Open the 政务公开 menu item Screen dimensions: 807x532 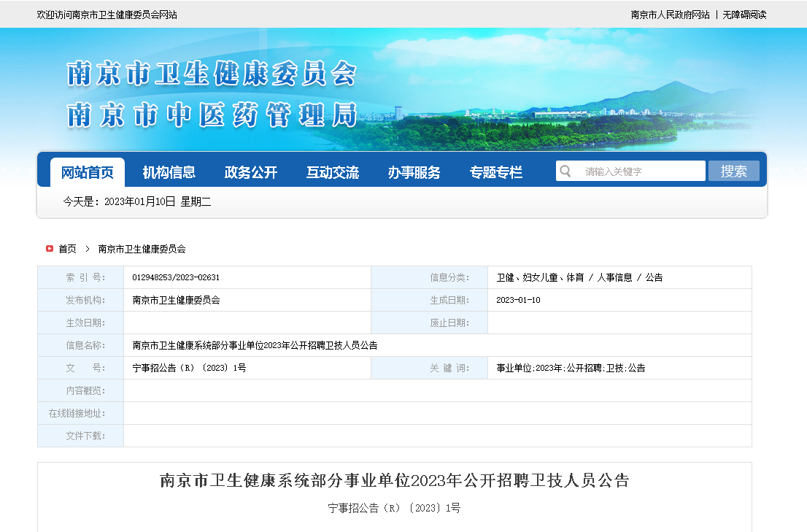[251, 172]
